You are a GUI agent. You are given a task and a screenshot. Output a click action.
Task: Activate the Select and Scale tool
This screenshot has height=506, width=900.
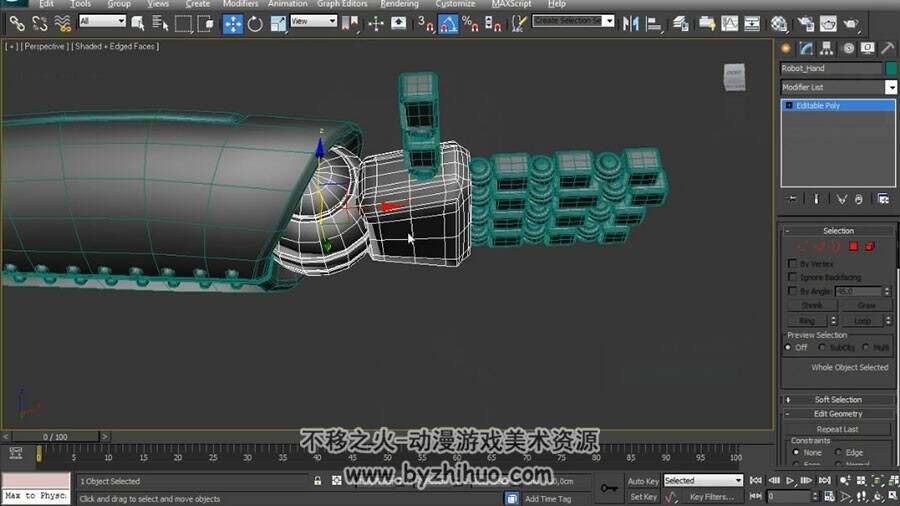click(x=278, y=24)
